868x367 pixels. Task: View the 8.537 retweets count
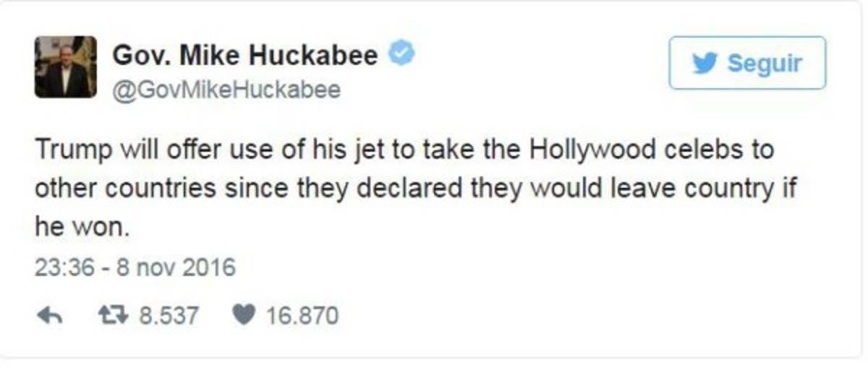pyautogui.click(x=167, y=316)
